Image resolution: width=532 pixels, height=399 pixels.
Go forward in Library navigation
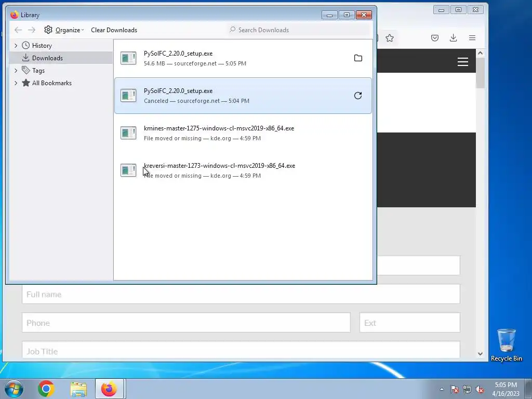click(x=32, y=30)
